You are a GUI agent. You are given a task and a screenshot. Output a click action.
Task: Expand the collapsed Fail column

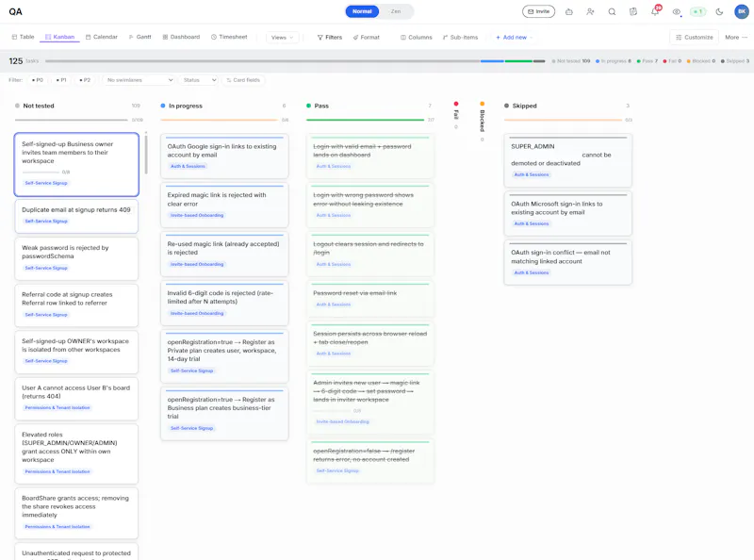pos(456,114)
